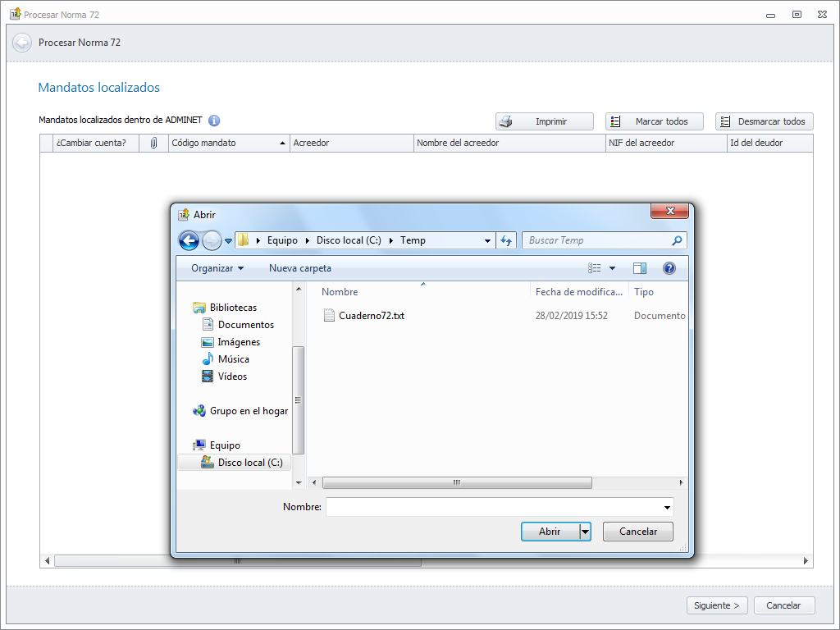Click the main grid scroll-right arrow
Viewport: 840px width, 630px height.
pos(806,561)
